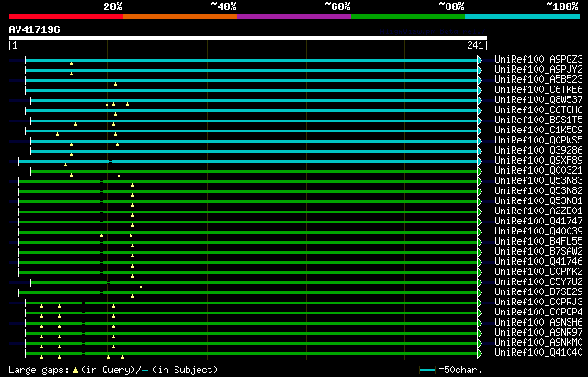Image resolution: width=588 pixels, height=377 pixels.
Task: Select the UniRef100_Q41040 label
Action: pyautogui.click(x=538, y=352)
